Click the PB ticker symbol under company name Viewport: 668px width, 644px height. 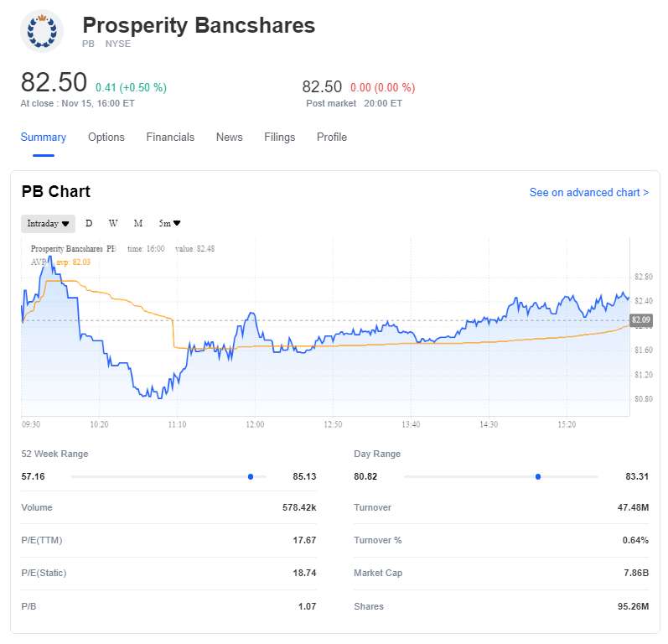(x=89, y=44)
